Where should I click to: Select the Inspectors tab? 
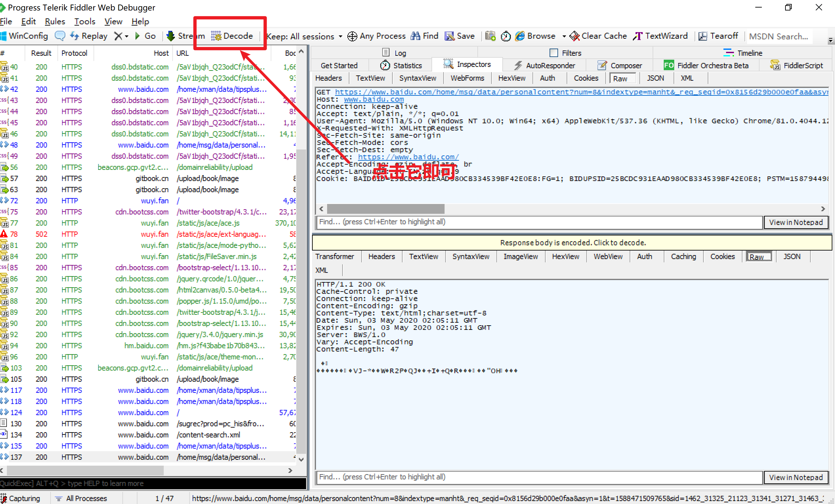tap(467, 64)
